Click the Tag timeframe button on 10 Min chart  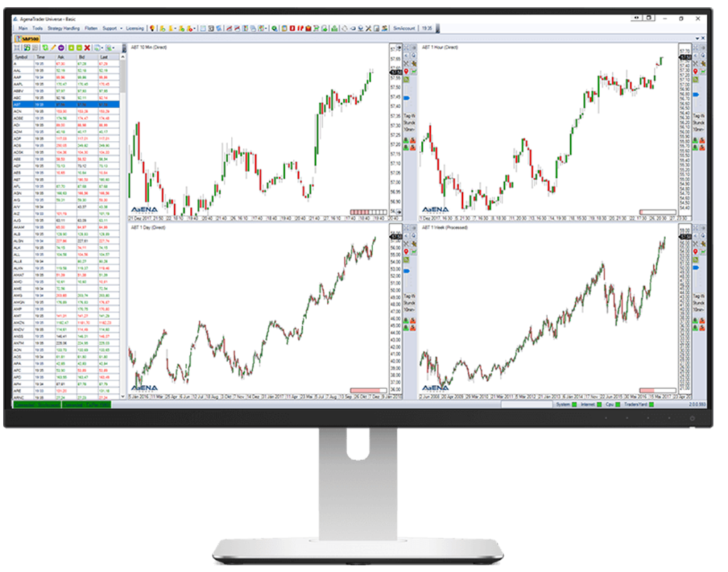(409, 116)
